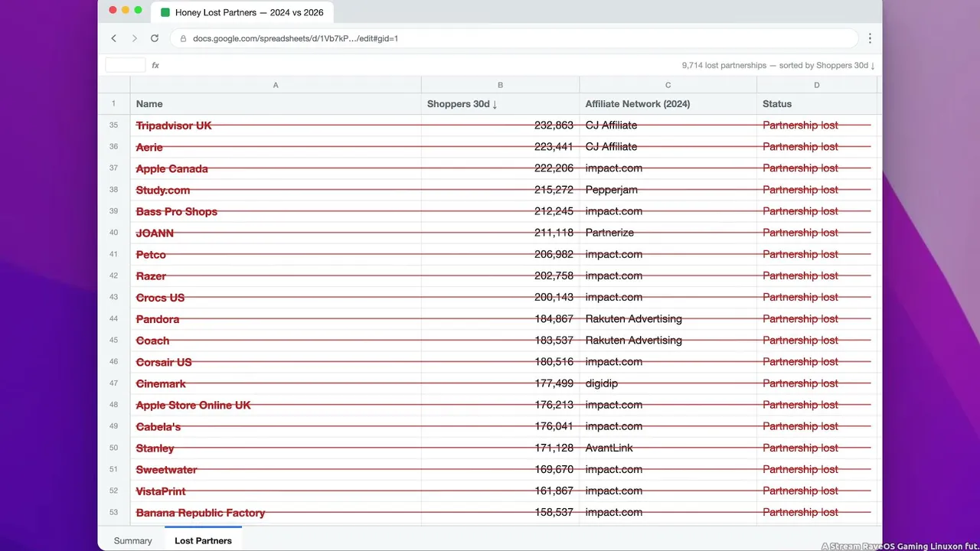Select the Pandora cell

(x=276, y=319)
